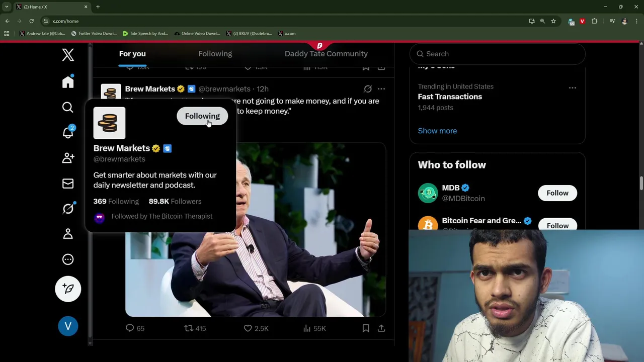644x362 pixels.
Task: Open the Andrew Tate bookmark
Action: (42, 34)
